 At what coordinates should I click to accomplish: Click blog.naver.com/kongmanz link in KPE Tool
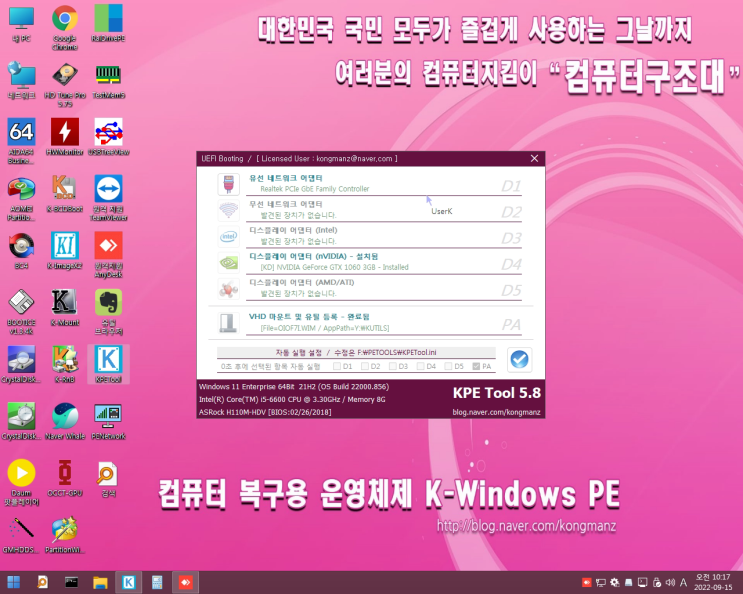tap(496, 412)
